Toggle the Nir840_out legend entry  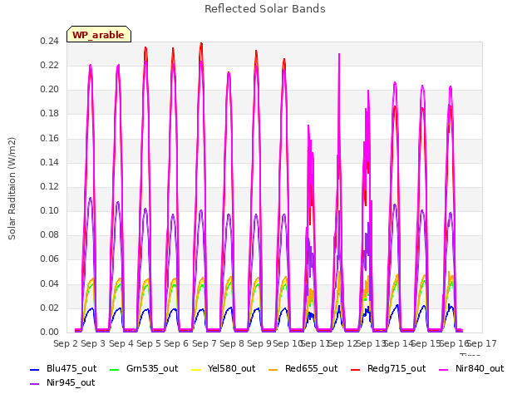pos(471,368)
